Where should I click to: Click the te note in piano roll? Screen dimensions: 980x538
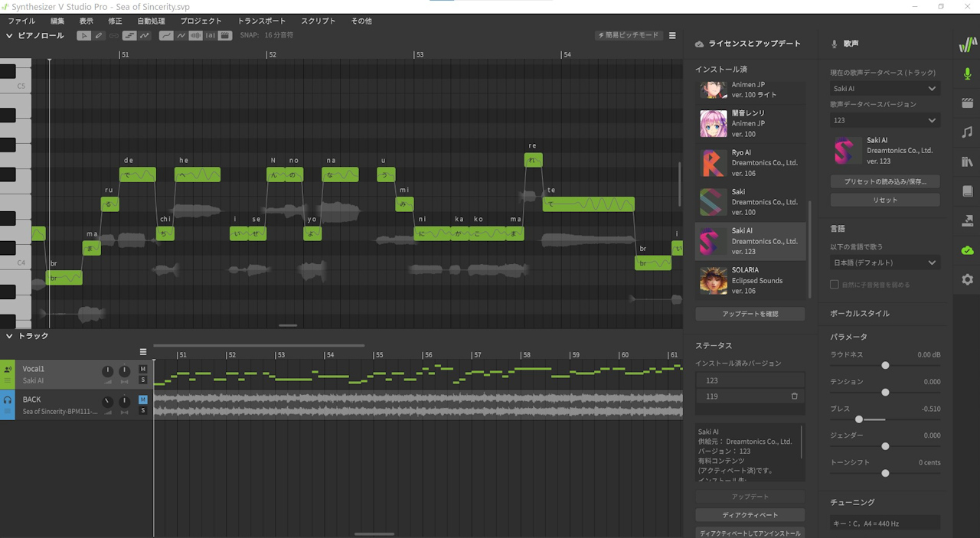589,204
